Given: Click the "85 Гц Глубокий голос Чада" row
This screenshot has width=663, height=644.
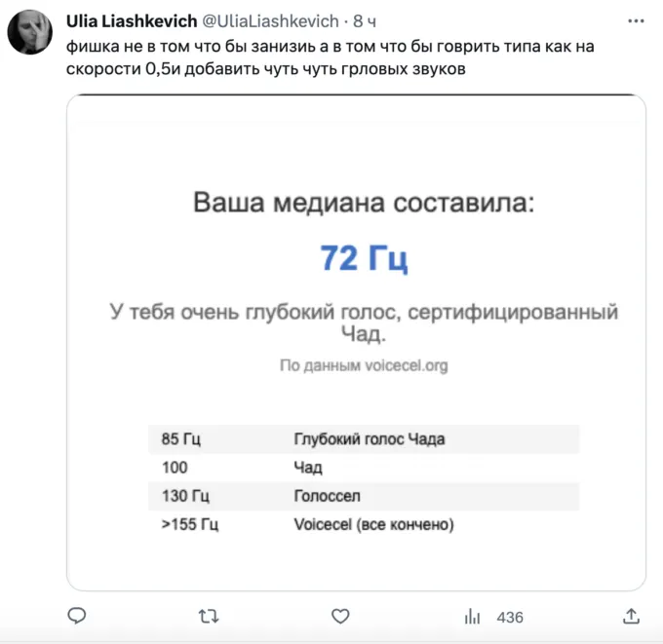Looking at the screenshot, I should click(364, 438).
